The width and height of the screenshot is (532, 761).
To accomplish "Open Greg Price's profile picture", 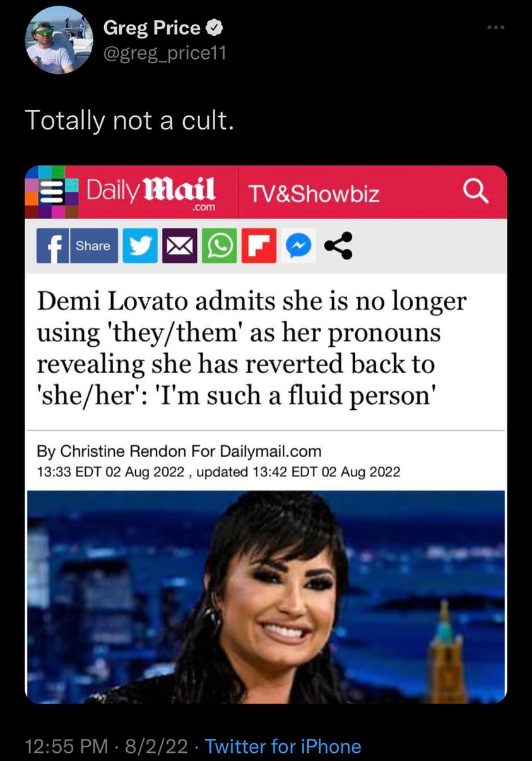I will coord(59,40).
